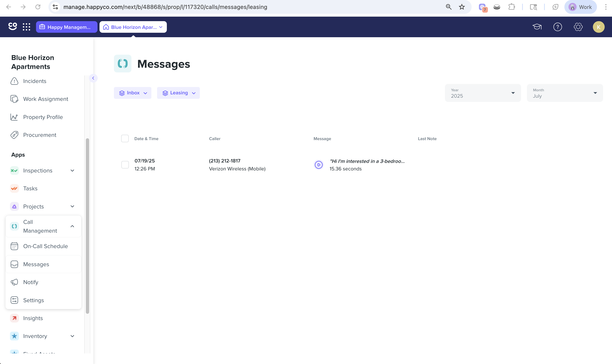
Task: Click the Tasks app icon
Action: (x=14, y=188)
